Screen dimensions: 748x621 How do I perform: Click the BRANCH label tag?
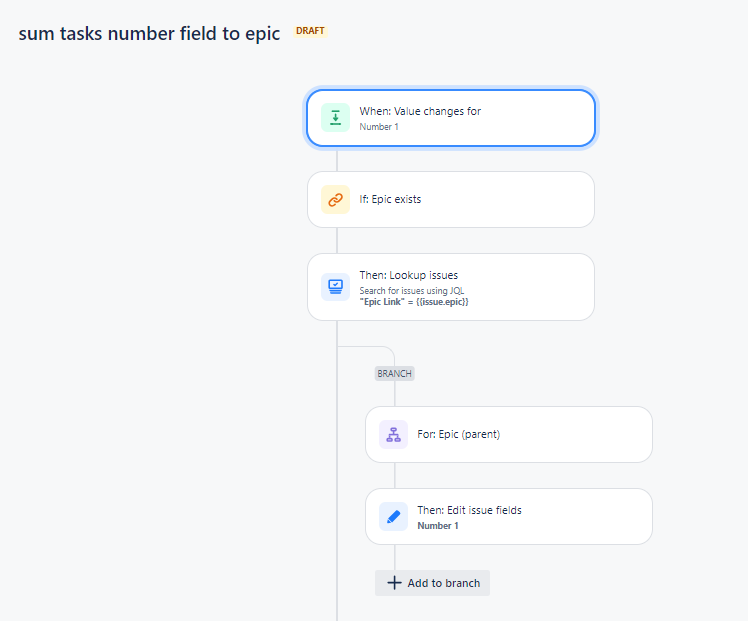[394, 373]
